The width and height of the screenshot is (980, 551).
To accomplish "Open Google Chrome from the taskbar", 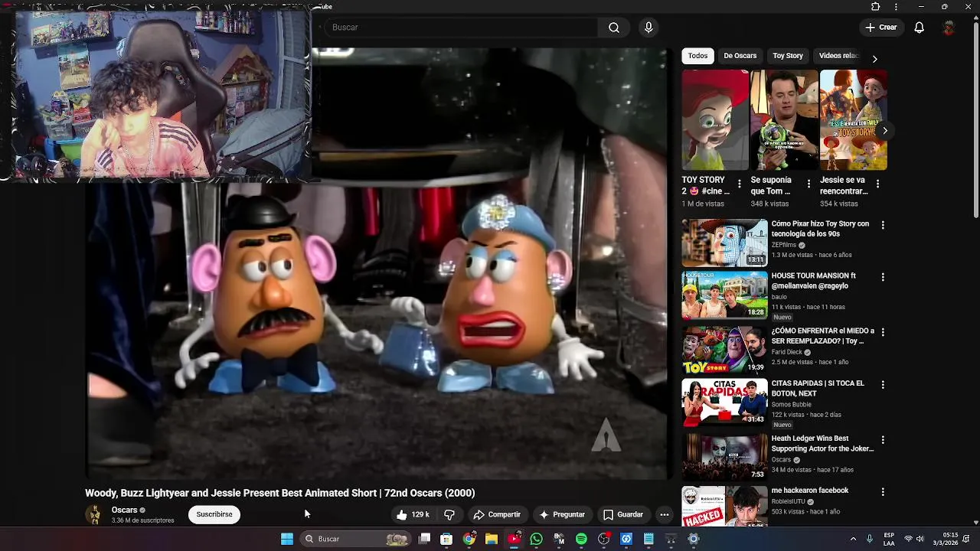I will tap(469, 539).
